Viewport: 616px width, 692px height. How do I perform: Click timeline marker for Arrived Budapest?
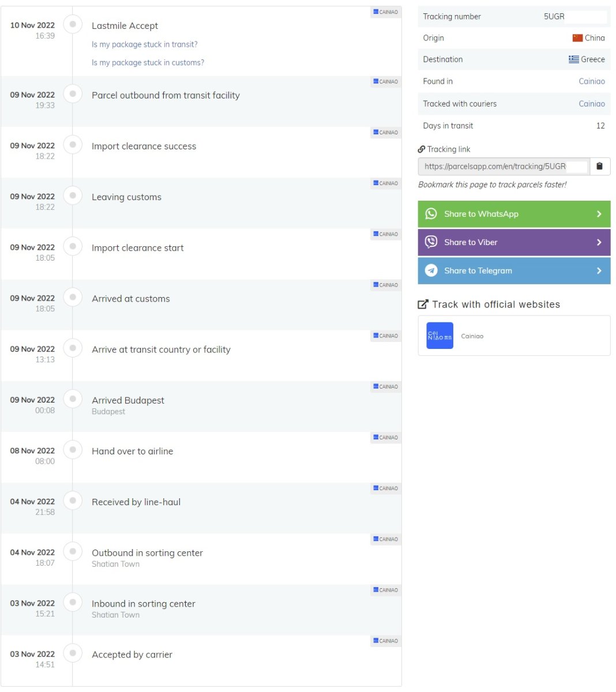(x=73, y=398)
